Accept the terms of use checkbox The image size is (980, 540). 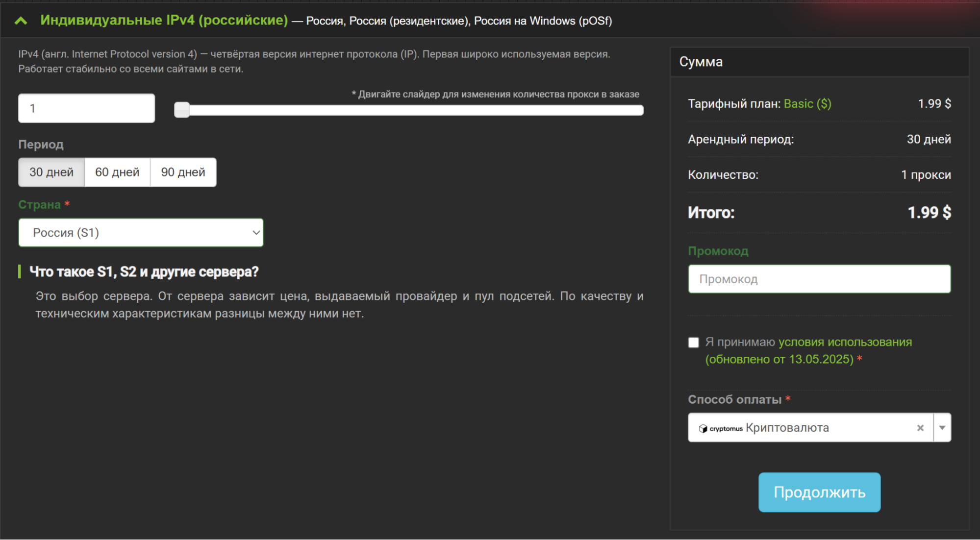[x=693, y=343]
